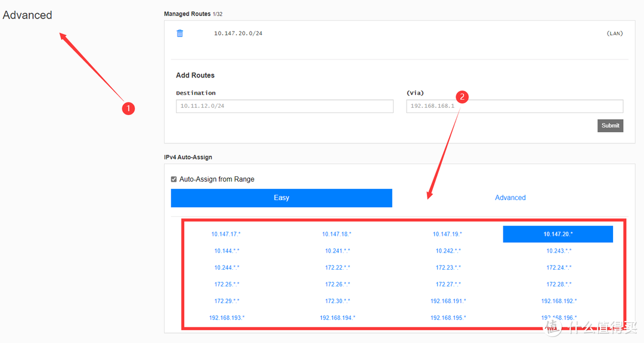Select the 10.243.*.* range
Image resolution: width=644 pixels, height=343 pixels.
(559, 250)
